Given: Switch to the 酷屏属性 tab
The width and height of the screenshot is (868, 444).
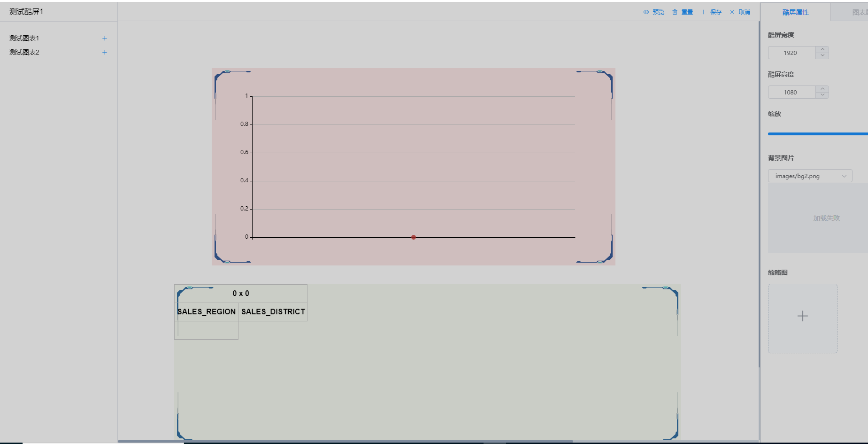Looking at the screenshot, I should click(x=795, y=12).
